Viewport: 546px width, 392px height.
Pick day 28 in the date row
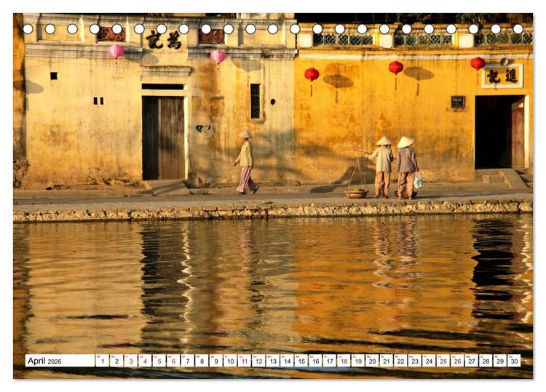pyautogui.click(x=486, y=361)
